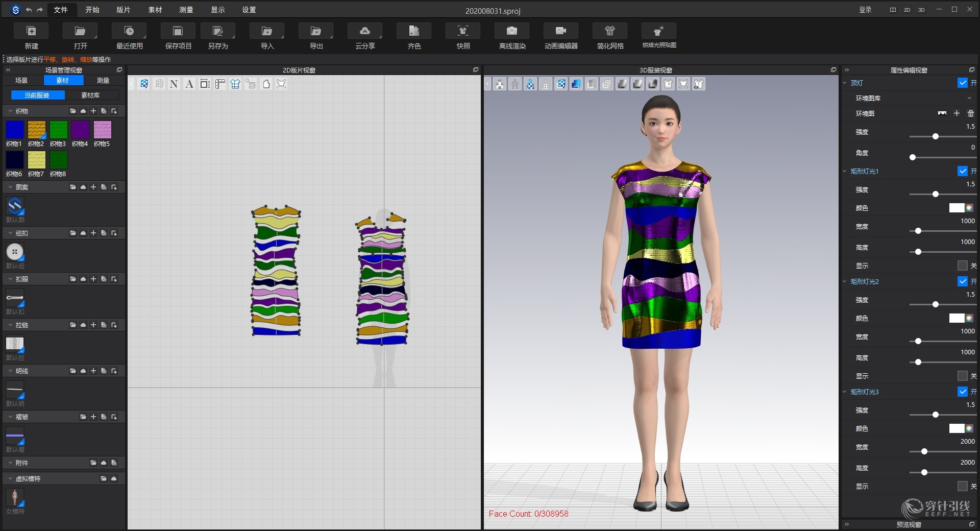The image size is (980, 531).
Task: Open the 设置 menu
Action: [x=249, y=10]
